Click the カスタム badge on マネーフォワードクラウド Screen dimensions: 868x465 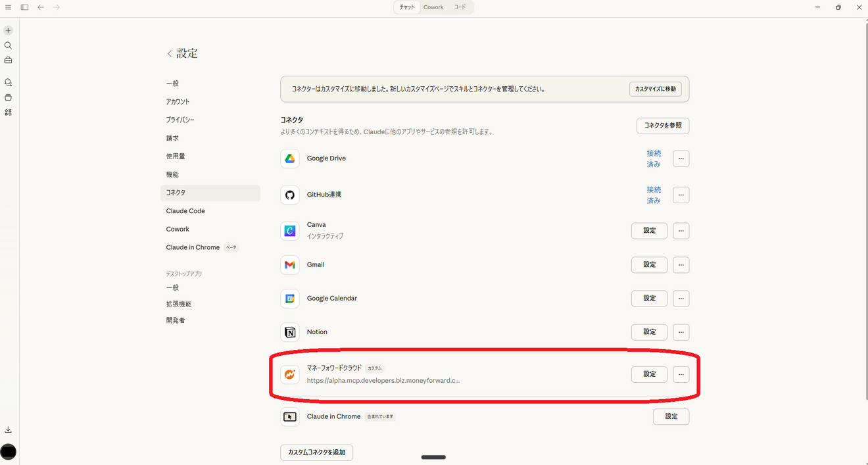[375, 369]
